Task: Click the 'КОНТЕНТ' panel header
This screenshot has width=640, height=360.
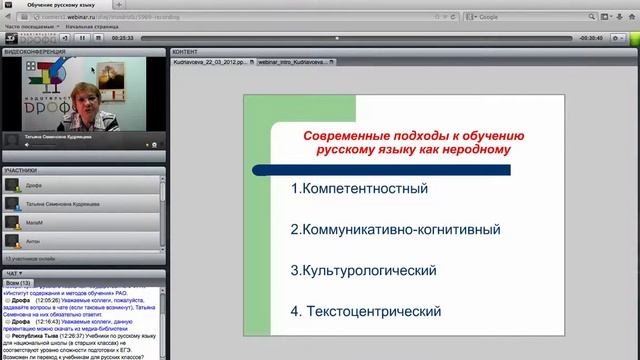Action: tap(404, 52)
